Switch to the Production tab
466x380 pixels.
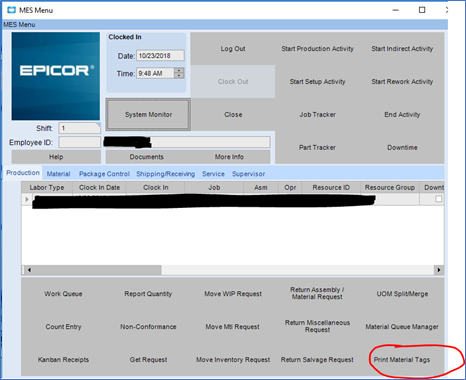pyautogui.click(x=23, y=173)
